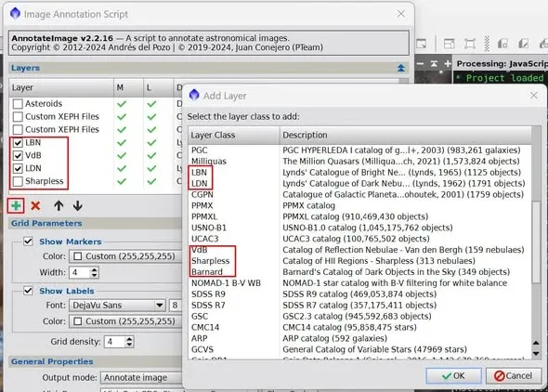The image size is (548, 392).
Task: Click the Grid density value field
Action: tap(114, 342)
